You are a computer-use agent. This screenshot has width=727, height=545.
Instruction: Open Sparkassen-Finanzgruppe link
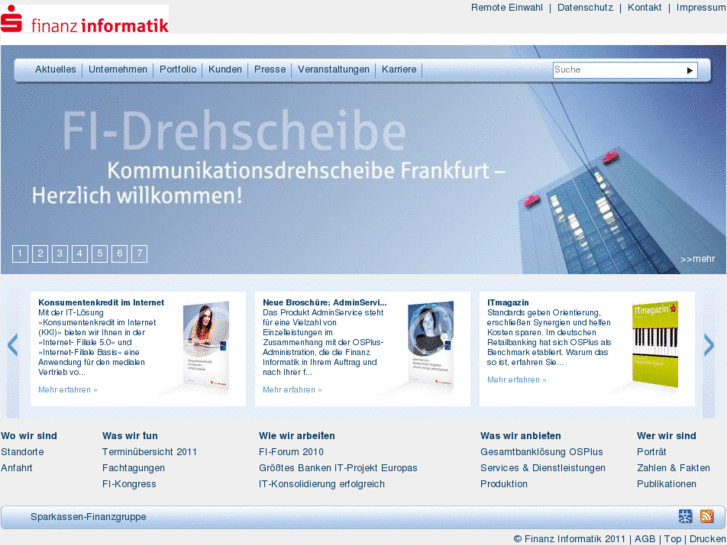(88, 517)
